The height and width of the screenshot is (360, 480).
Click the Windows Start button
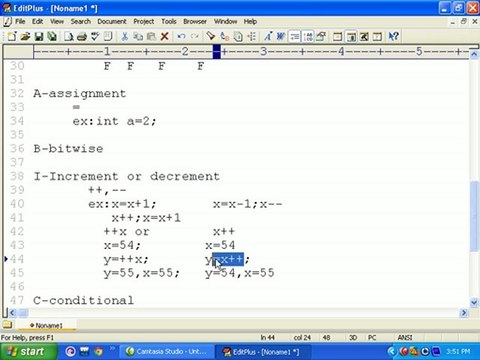(x=28, y=351)
